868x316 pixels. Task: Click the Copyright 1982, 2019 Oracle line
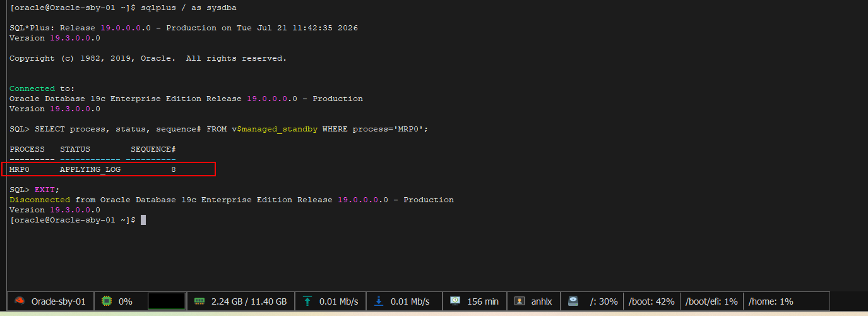pos(148,58)
